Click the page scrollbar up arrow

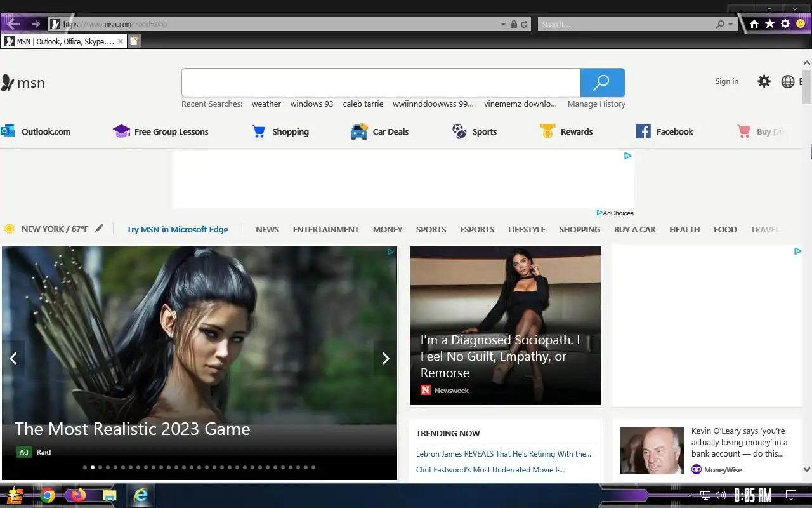(807, 63)
